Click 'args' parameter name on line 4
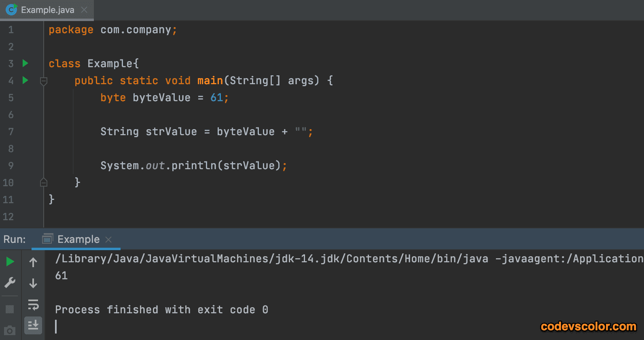644x340 pixels. (x=301, y=81)
